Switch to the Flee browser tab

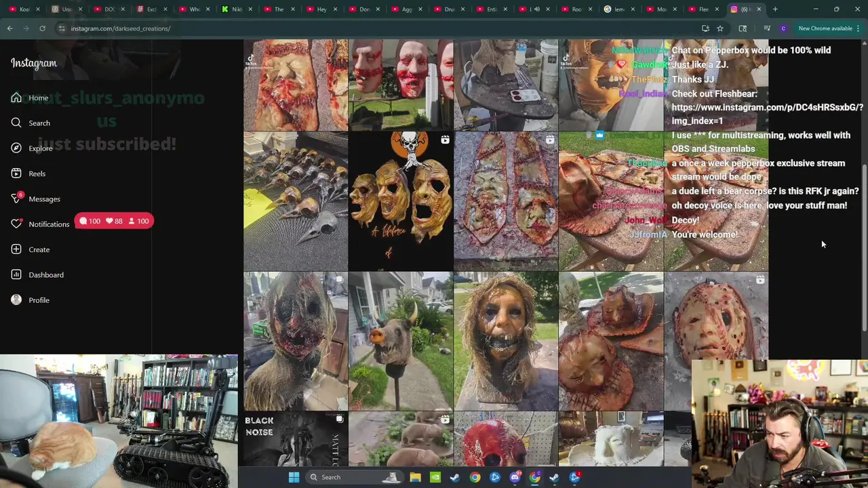(703, 9)
